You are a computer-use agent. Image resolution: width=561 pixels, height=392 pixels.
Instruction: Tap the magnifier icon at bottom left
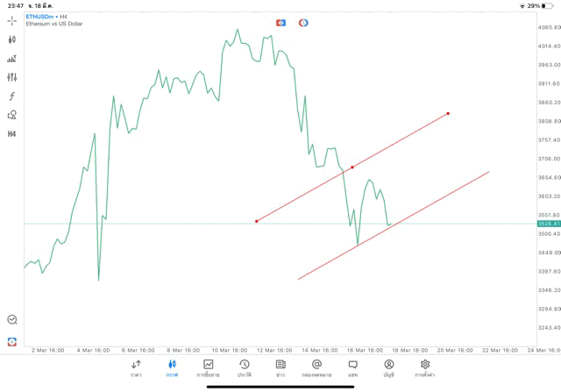pyautogui.click(x=12, y=320)
